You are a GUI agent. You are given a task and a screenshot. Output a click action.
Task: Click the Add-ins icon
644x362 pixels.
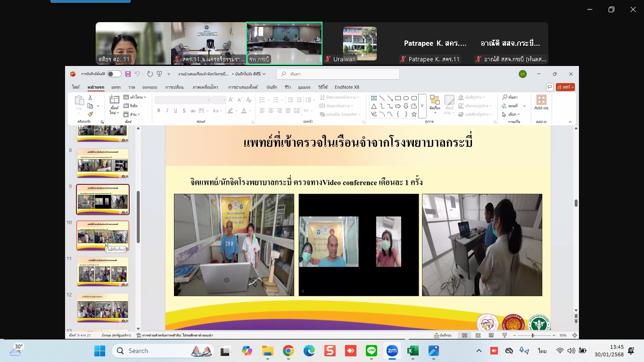(541, 102)
